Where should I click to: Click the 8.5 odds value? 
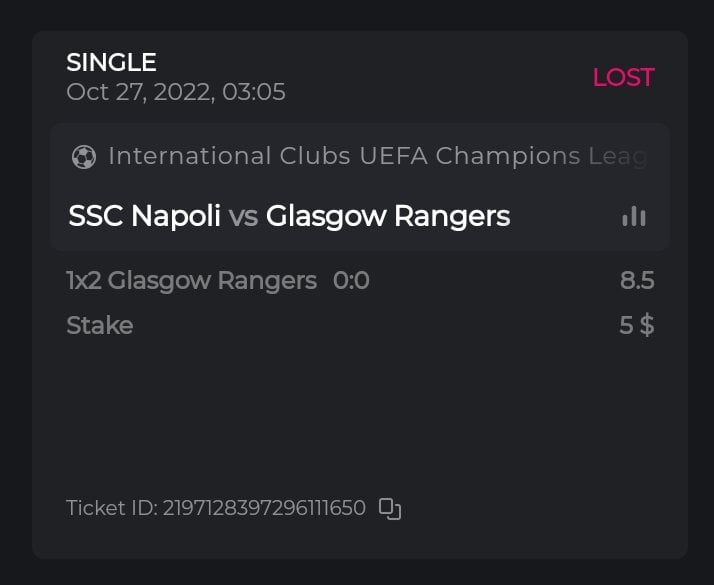click(x=637, y=281)
